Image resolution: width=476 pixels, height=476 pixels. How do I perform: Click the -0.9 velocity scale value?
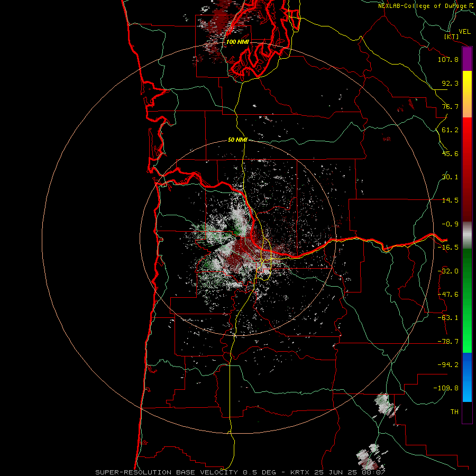pyautogui.click(x=450, y=224)
